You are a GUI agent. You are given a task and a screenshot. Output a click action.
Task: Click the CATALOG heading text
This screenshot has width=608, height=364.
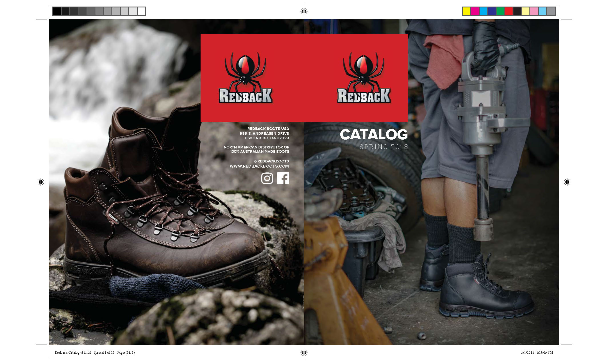374,135
